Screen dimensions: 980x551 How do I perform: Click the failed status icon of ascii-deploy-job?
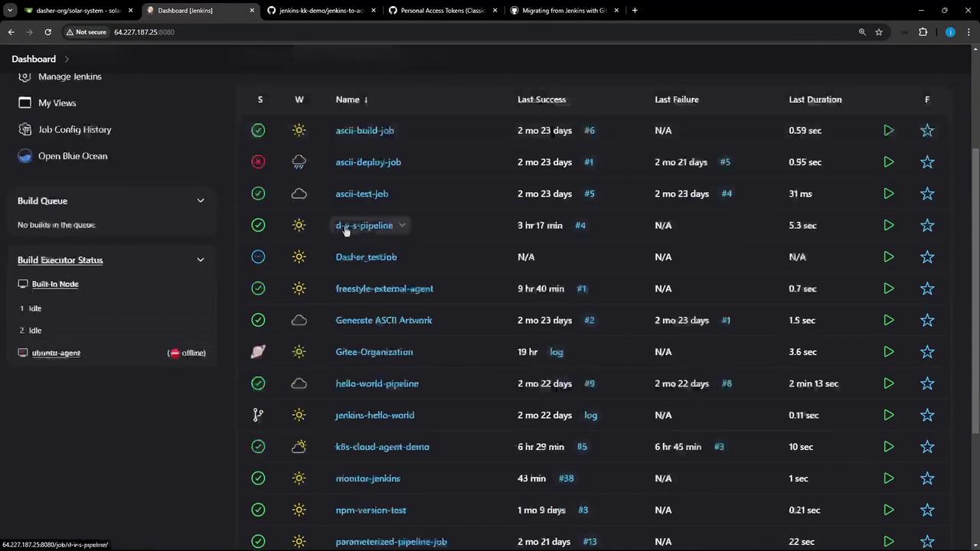pos(258,162)
